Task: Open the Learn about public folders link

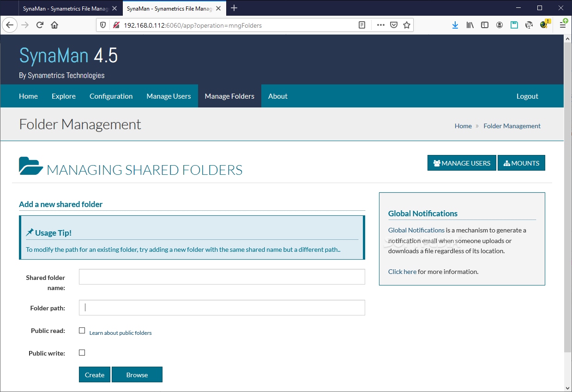Action: click(120, 333)
